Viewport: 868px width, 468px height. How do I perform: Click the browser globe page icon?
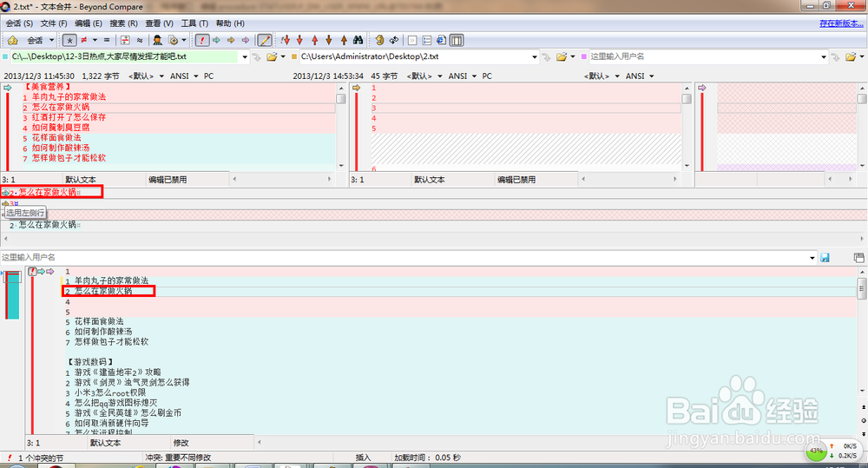coord(441,40)
